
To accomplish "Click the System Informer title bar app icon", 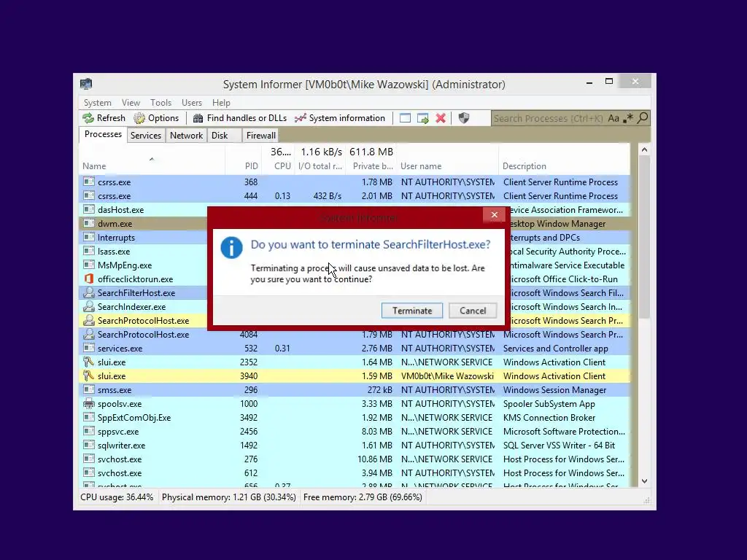I will pyautogui.click(x=86, y=85).
